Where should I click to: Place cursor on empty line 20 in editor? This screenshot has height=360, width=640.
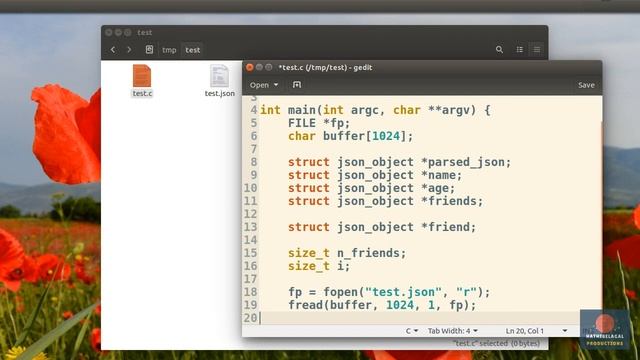(x=420, y=318)
